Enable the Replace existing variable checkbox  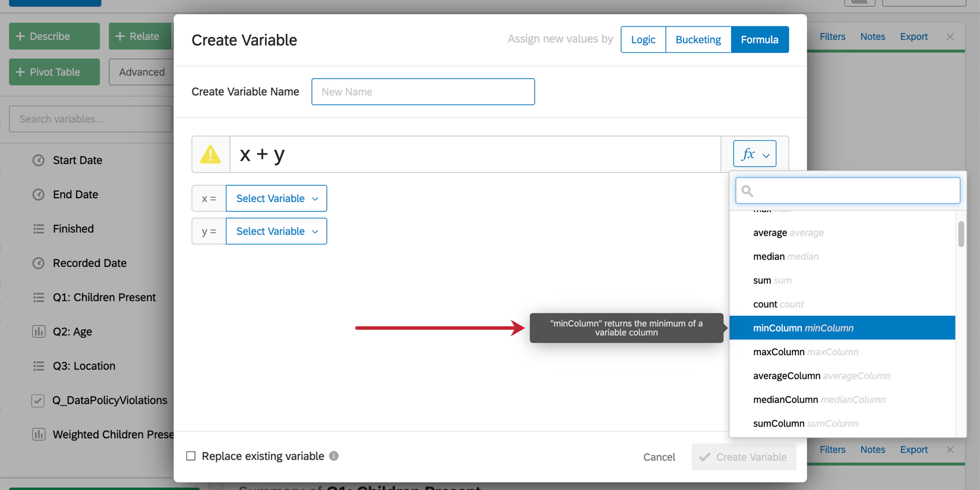click(x=191, y=456)
